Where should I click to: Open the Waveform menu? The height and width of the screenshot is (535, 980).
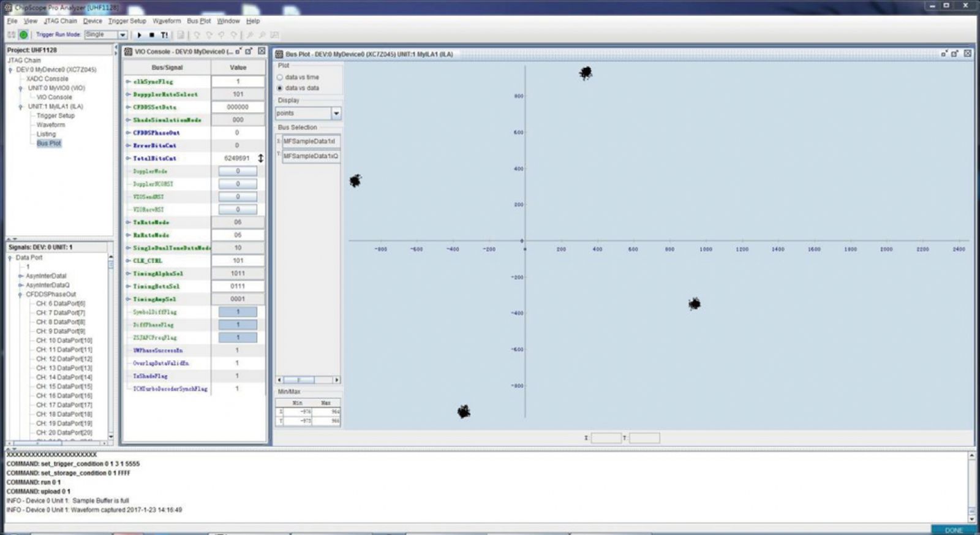point(167,21)
